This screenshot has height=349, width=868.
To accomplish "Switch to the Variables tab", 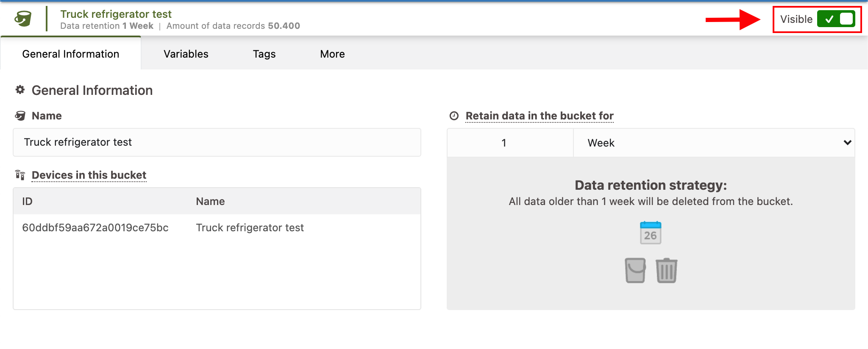I will 186,54.
